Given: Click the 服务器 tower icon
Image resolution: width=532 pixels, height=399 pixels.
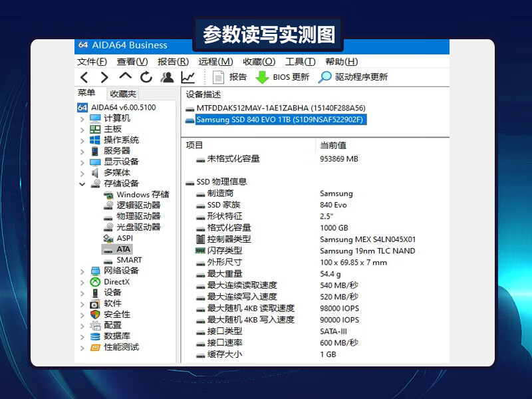Looking at the screenshot, I should (95, 151).
